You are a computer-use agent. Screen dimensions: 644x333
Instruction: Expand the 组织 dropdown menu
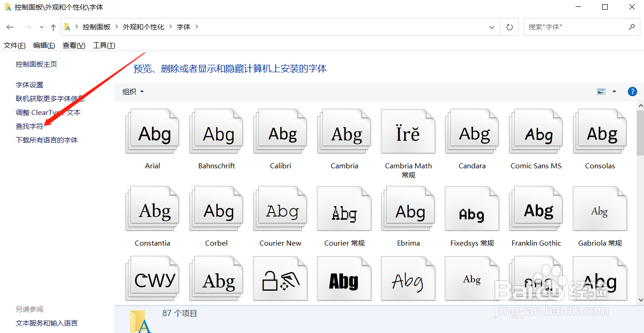[x=133, y=92]
